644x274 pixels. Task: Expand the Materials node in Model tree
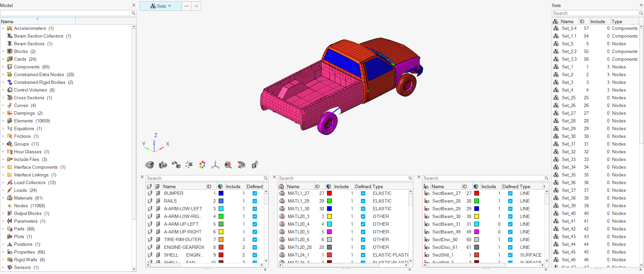click(3, 198)
